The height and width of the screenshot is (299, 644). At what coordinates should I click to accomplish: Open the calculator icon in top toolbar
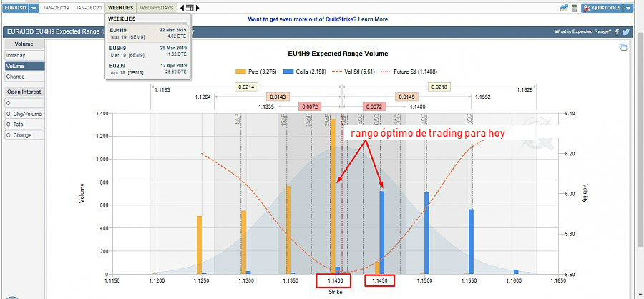(575, 8)
